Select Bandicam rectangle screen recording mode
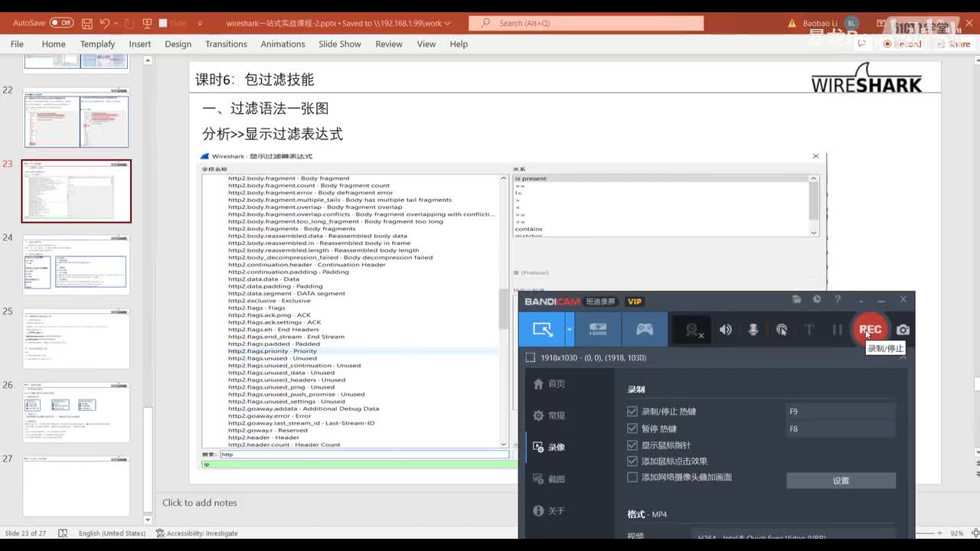Screen dimensions: 980x551 click(x=542, y=330)
